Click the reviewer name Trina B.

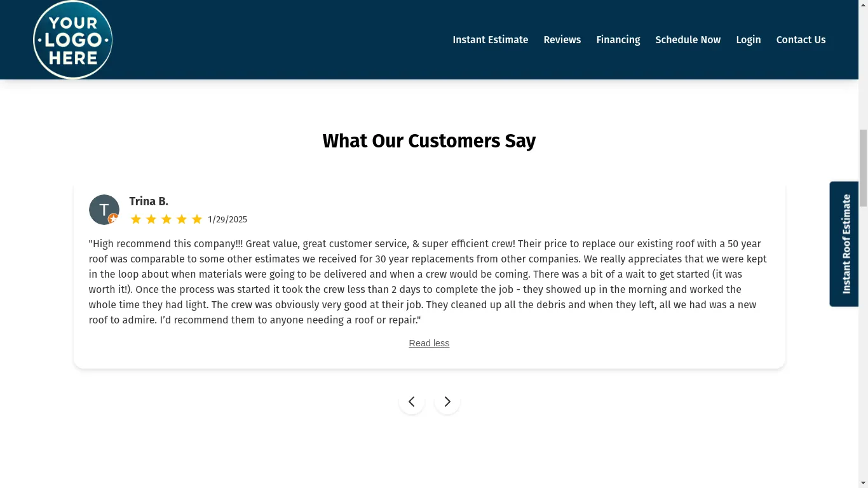click(149, 201)
